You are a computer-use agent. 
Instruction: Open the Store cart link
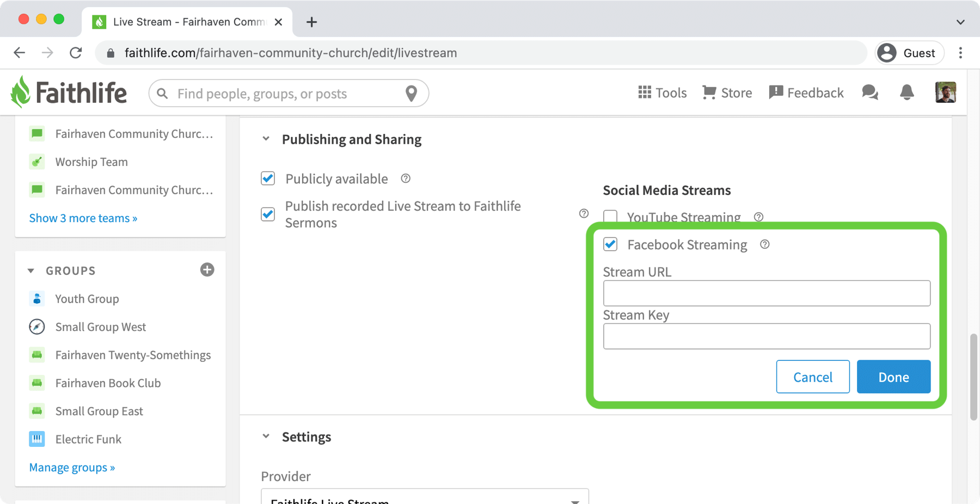tap(727, 93)
